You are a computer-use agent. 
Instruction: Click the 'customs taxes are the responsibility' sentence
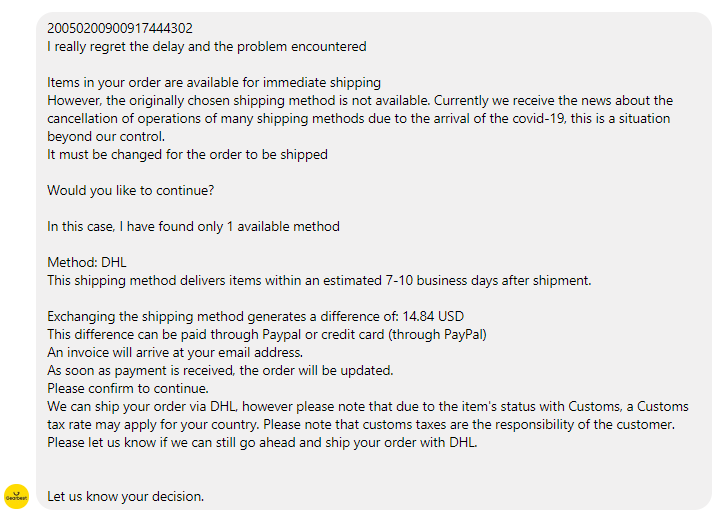point(469,424)
